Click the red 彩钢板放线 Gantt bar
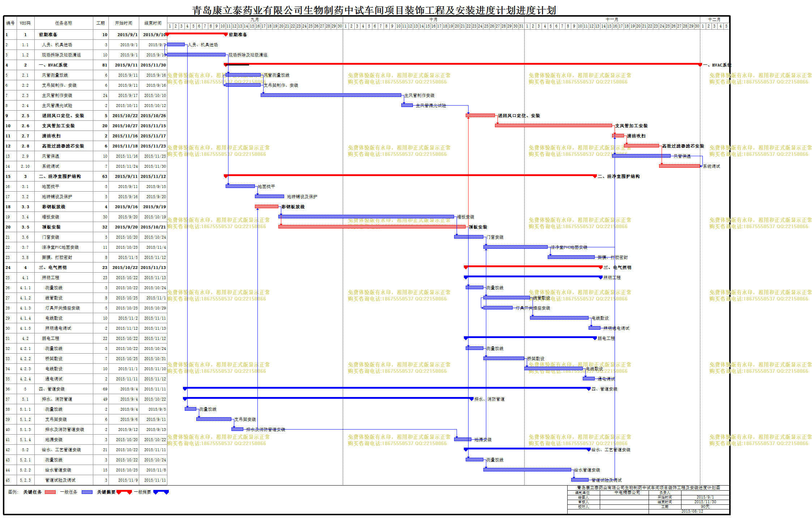 266,206
